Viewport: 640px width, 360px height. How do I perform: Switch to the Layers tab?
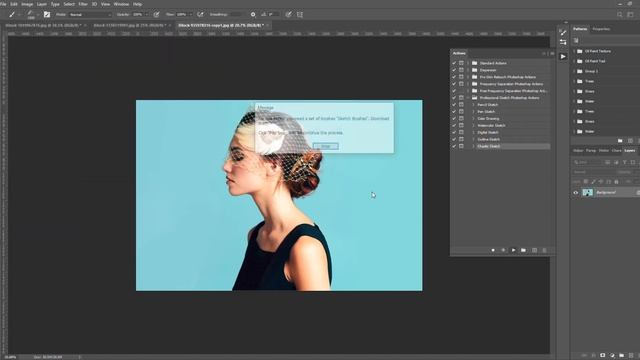pyautogui.click(x=630, y=151)
